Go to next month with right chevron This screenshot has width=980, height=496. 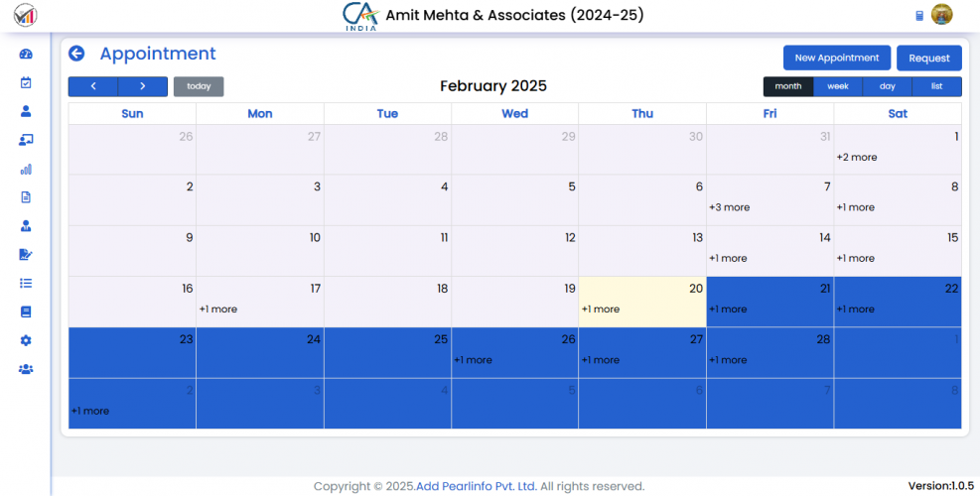(143, 86)
